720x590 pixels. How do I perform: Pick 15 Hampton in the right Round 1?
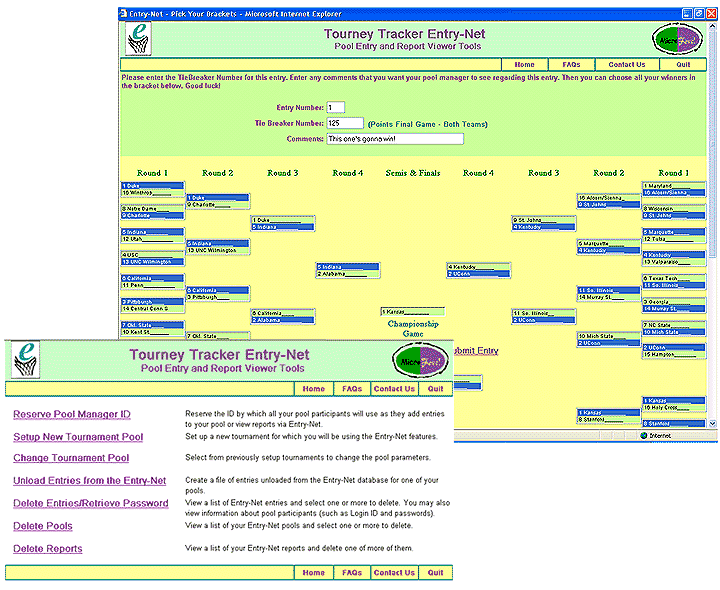(674, 354)
